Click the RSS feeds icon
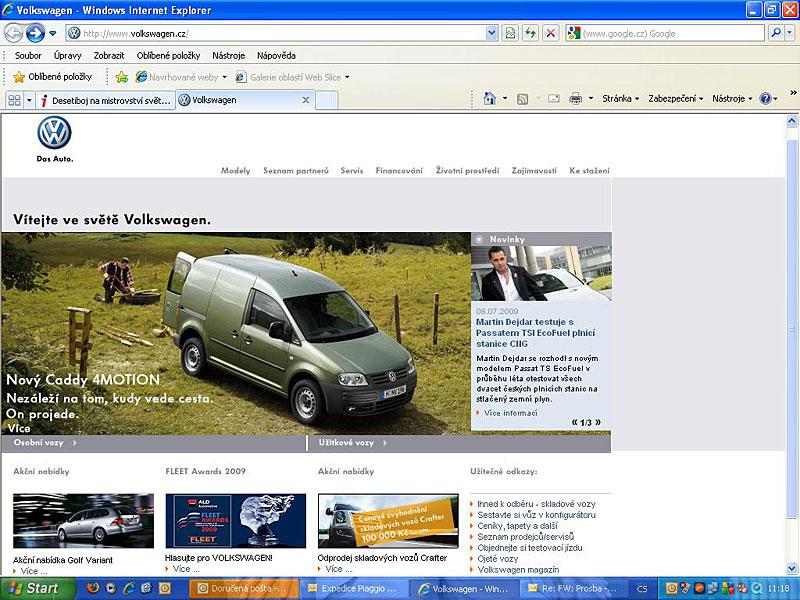The height and width of the screenshot is (600, 800). tap(522, 99)
